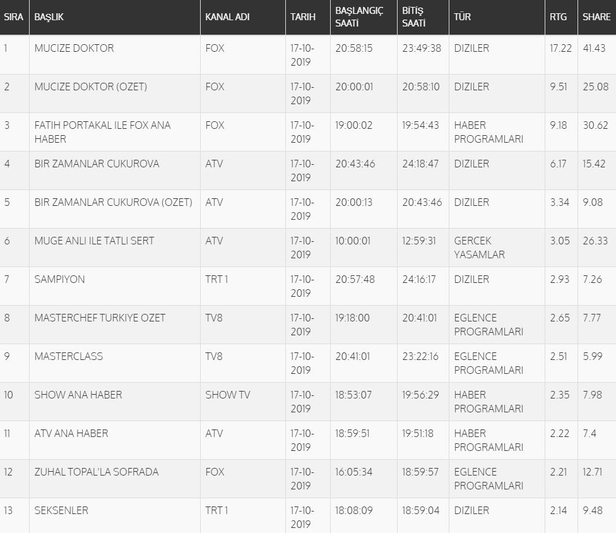This screenshot has width=616, height=533.
Task: Select the ATV ANA HABER title
Action: click(x=71, y=433)
